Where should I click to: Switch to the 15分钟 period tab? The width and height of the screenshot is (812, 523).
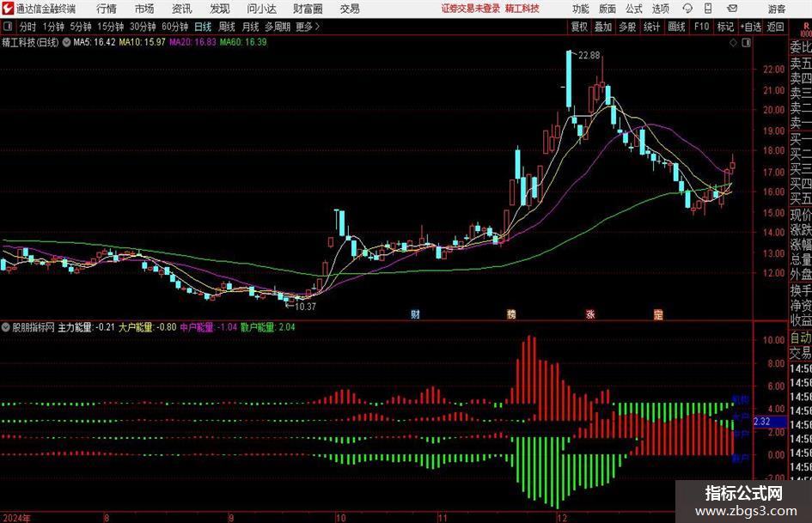tap(110, 27)
